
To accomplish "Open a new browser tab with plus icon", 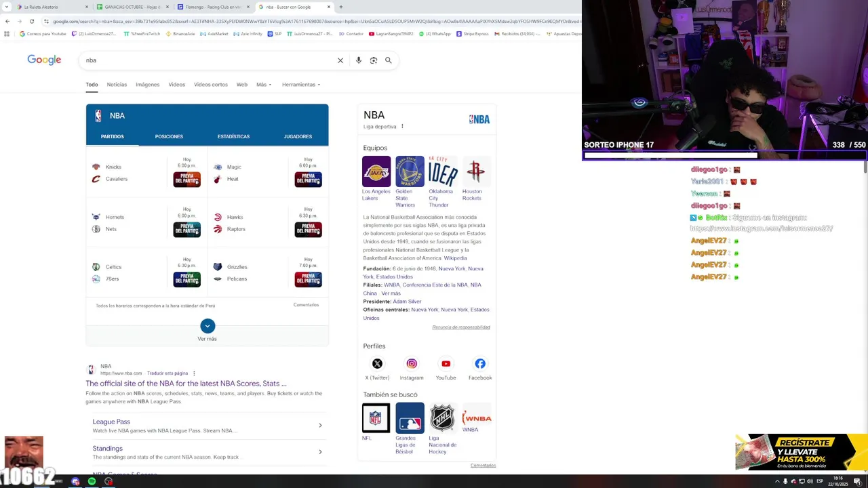I will click(340, 7).
